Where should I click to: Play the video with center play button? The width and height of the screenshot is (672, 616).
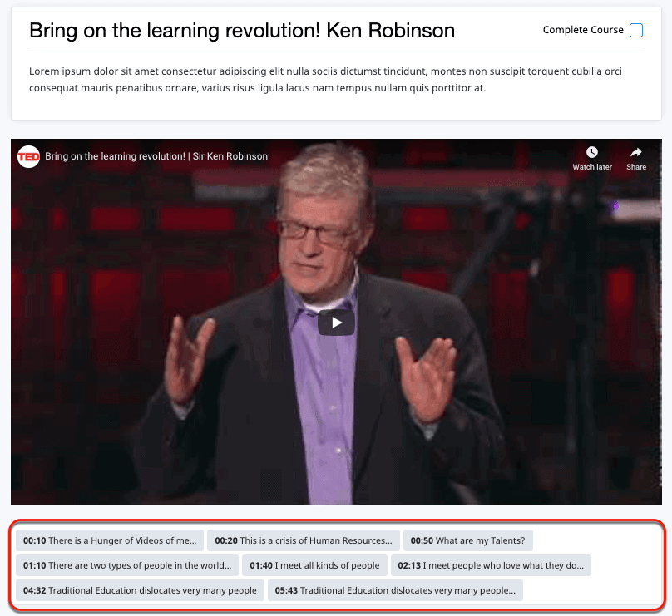(x=336, y=323)
